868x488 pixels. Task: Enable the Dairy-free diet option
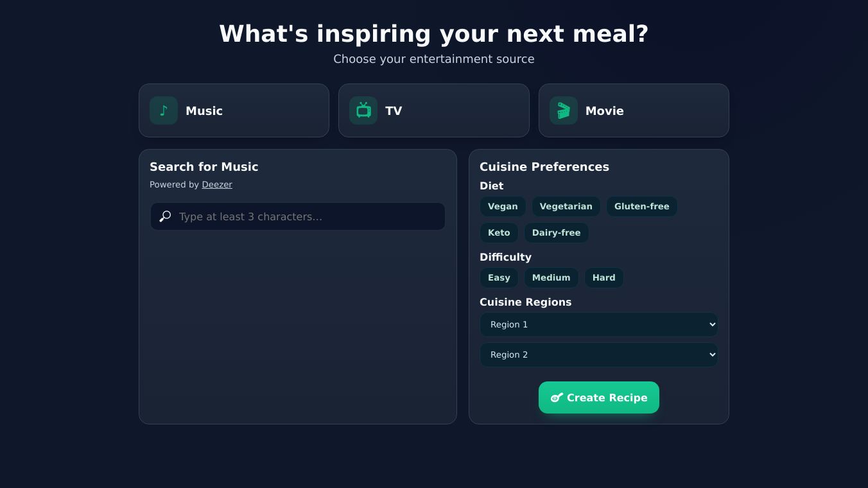tap(556, 232)
